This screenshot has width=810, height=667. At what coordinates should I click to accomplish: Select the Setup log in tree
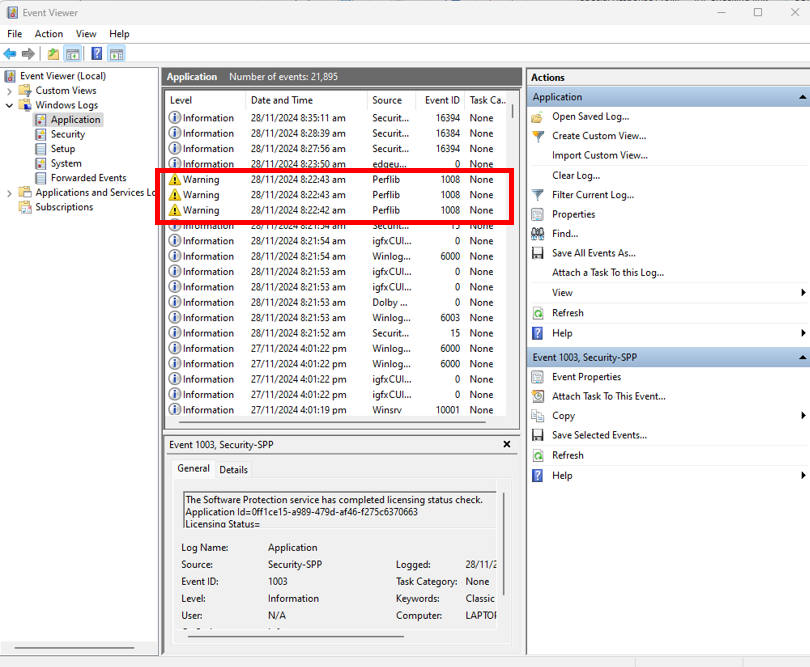(63, 149)
